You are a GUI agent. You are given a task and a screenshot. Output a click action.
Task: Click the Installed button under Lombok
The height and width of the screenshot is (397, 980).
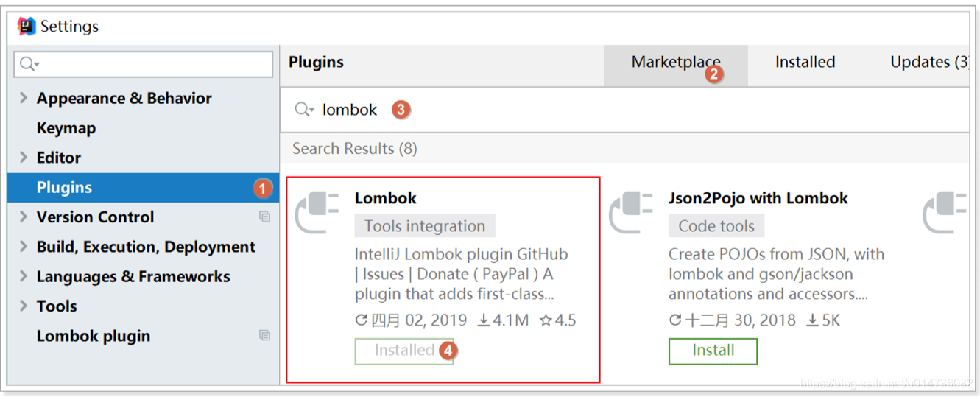[x=404, y=351]
